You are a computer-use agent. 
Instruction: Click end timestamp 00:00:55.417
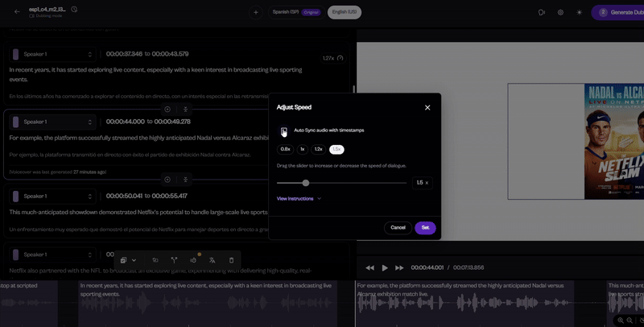(169, 196)
